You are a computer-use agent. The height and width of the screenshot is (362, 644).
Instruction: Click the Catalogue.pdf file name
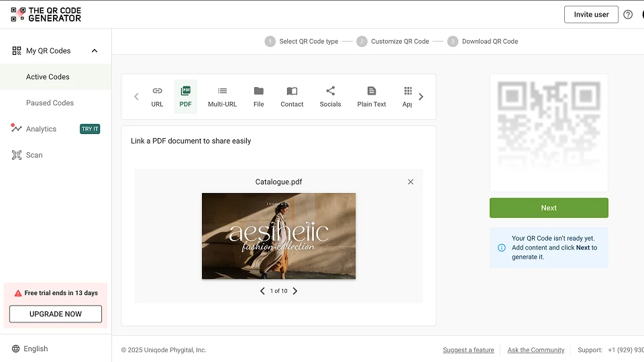278,182
